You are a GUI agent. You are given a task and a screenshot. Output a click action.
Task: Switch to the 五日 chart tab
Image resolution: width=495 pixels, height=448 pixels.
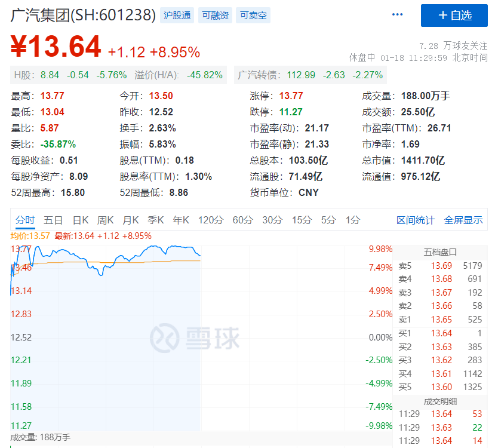tap(54, 220)
